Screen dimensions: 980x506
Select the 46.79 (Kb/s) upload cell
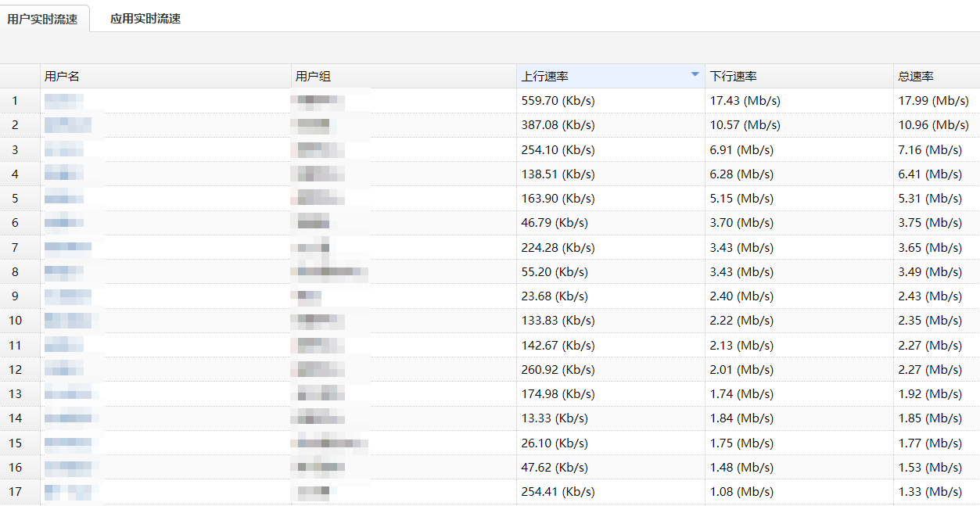point(555,223)
